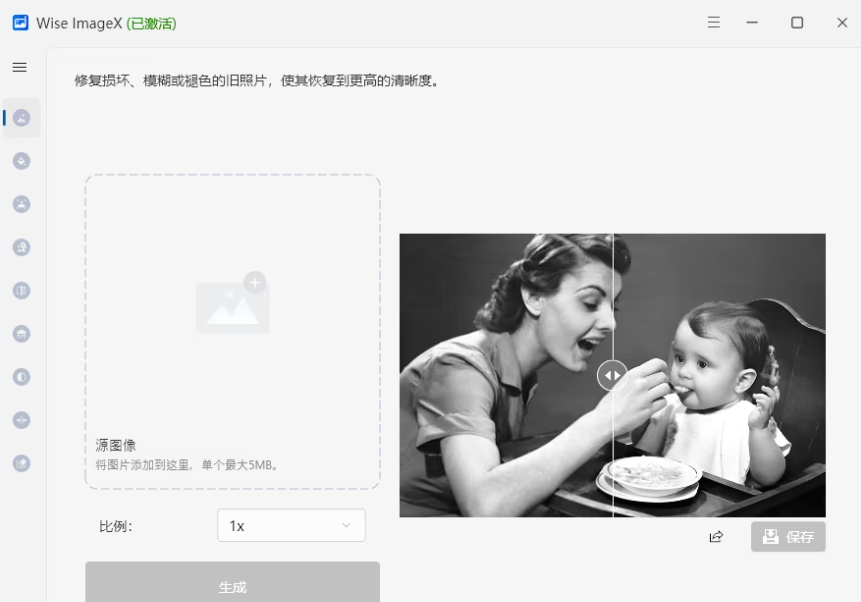
Task: Open the title bar menu with three lines
Action: [x=713, y=23]
